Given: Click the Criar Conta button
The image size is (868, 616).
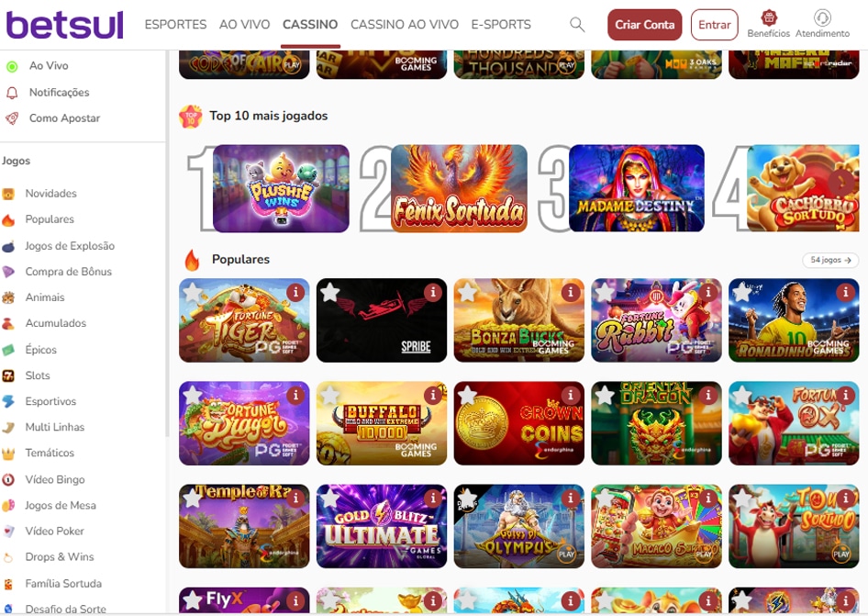Looking at the screenshot, I should (x=644, y=25).
